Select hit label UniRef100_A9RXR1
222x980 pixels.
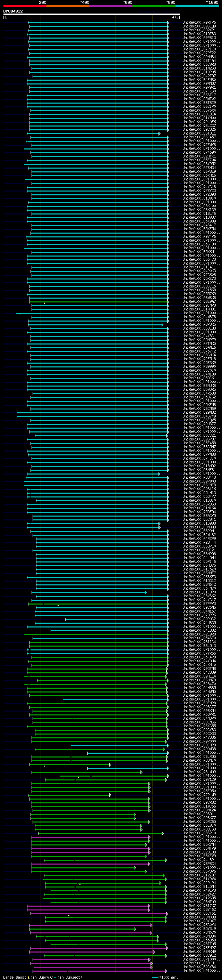click(199, 30)
